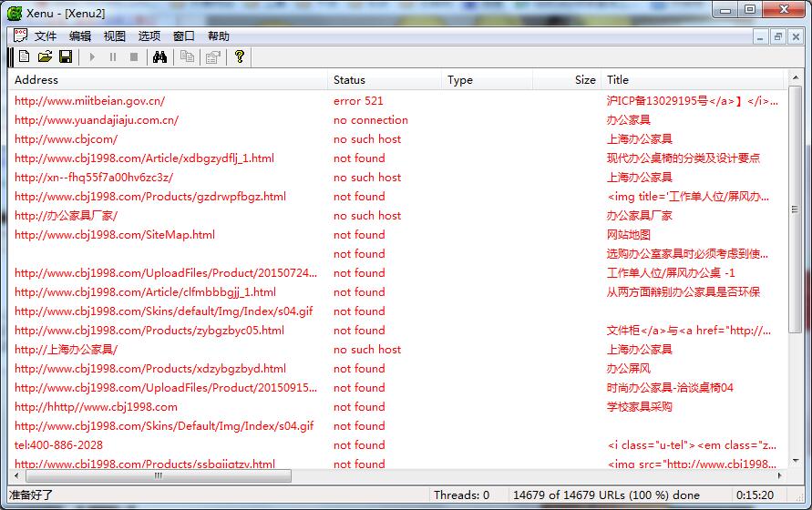Select row http://办公家具厂家/
This screenshot has width=812, height=510.
point(396,216)
